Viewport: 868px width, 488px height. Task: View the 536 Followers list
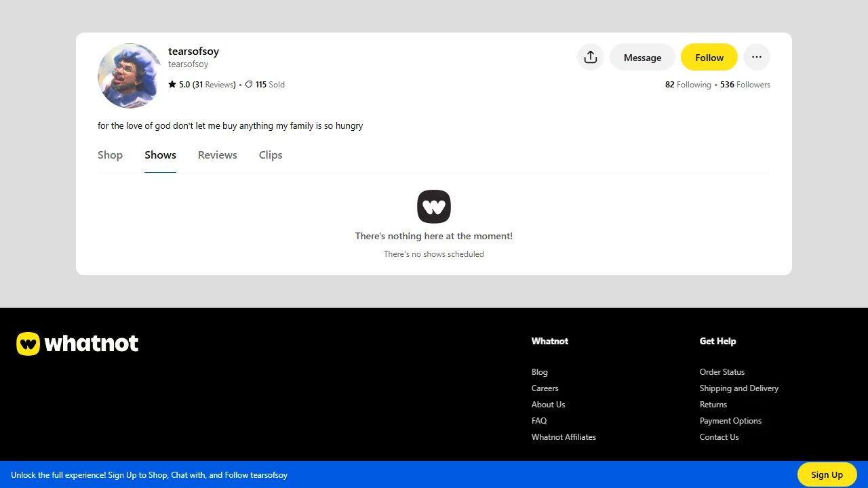pyautogui.click(x=745, y=84)
